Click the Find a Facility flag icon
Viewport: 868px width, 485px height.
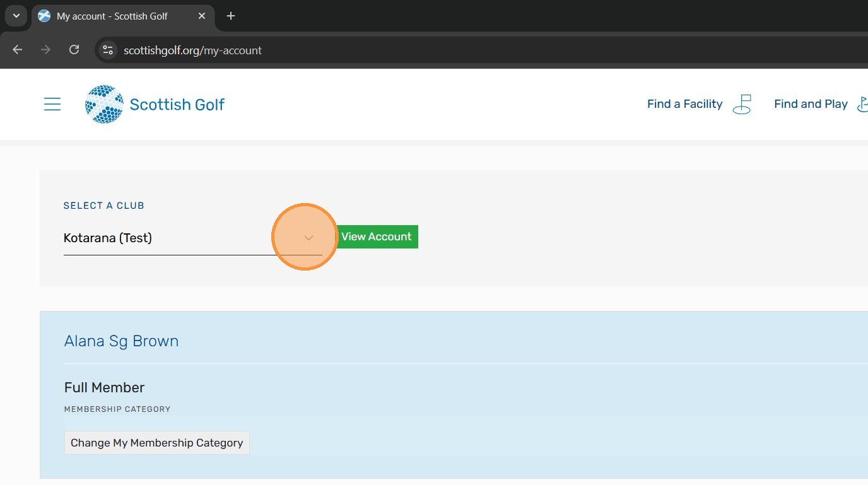pos(742,104)
